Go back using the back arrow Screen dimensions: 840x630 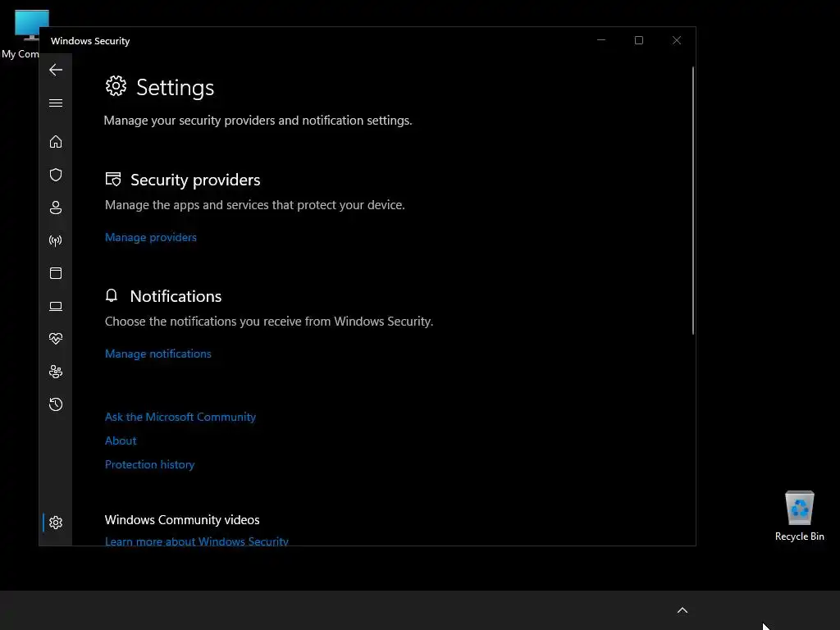pos(56,70)
